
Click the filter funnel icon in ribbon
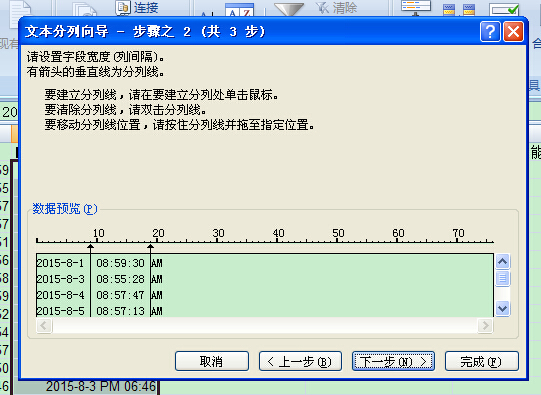tap(288, 8)
